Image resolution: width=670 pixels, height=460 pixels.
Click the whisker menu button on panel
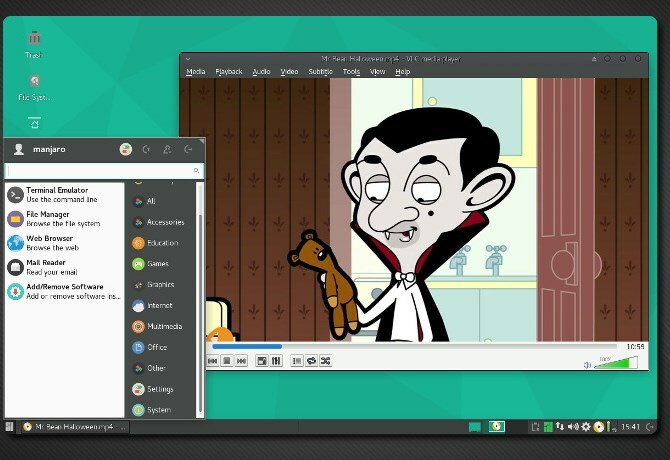[x=9, y=427]
